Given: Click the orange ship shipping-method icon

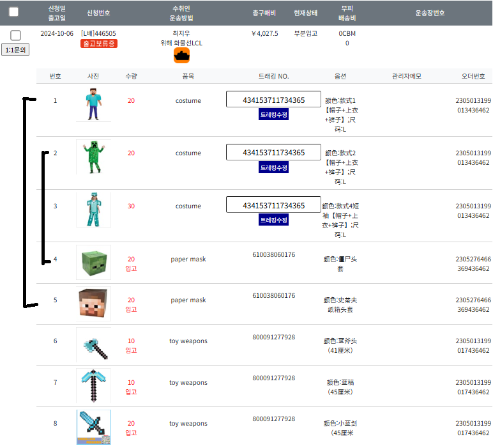Looking at the screenshot, I should point(182,56).
